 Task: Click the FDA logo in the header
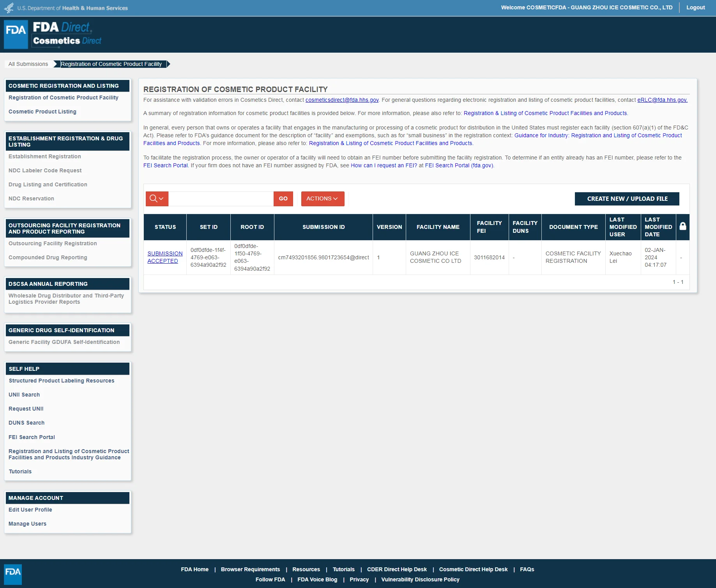pyautogui.click(x=16, y=34)
